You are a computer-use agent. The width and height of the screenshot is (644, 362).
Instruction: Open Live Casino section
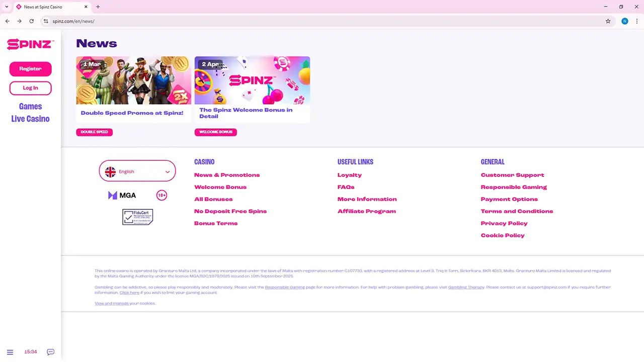click(30, 119)
